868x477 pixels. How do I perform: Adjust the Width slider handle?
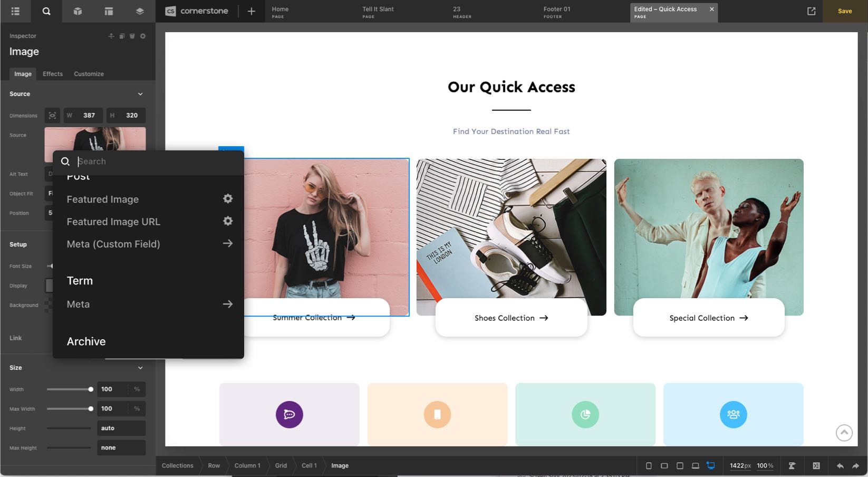(91, 389)
